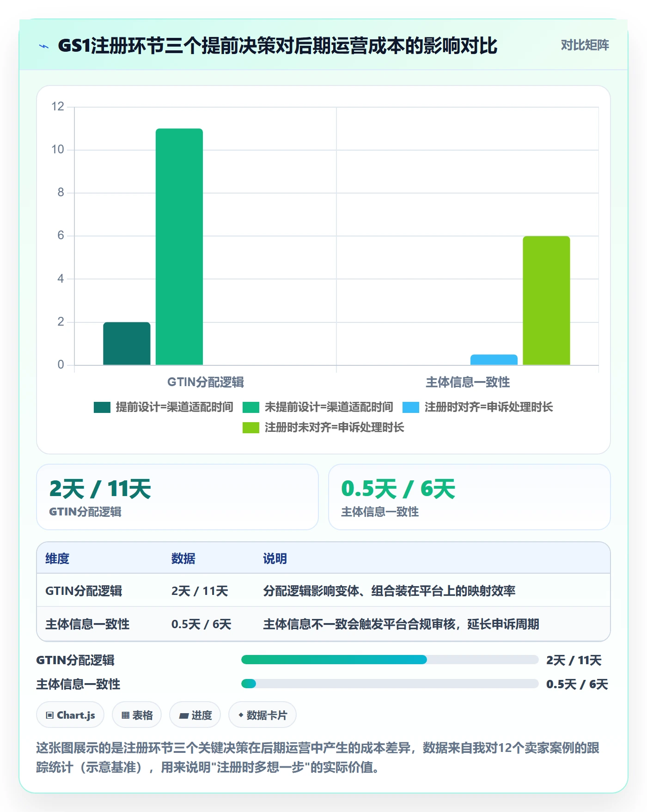Click the GTIN分配逻辑 progress row label
The width and height of the screenshot is (647, 812).
pos(75,660)
